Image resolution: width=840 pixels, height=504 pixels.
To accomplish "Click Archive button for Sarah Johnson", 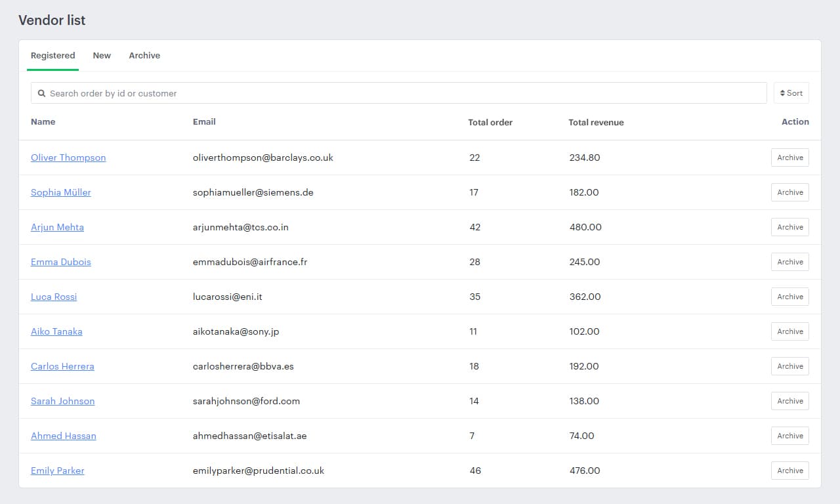I will coord(789,401).
